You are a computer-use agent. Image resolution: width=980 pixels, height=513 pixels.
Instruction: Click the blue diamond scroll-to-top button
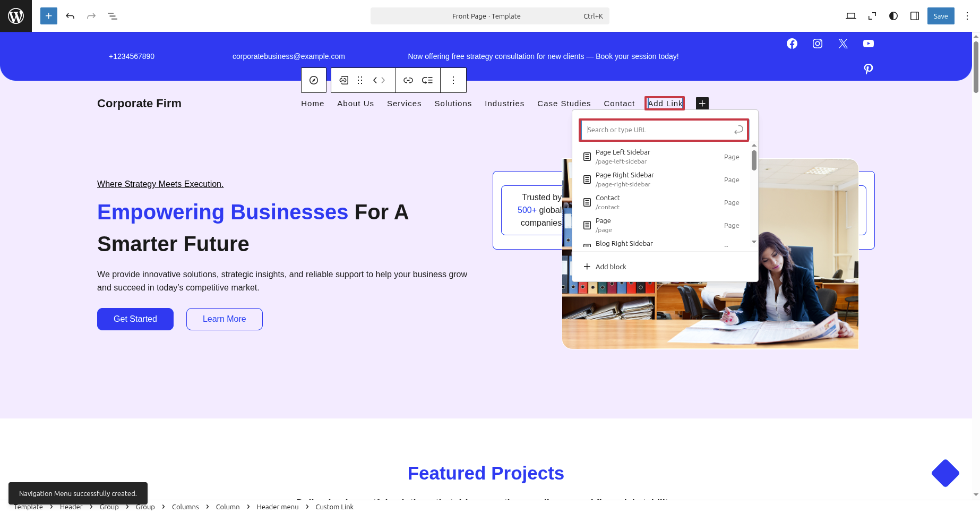(945, 473)
